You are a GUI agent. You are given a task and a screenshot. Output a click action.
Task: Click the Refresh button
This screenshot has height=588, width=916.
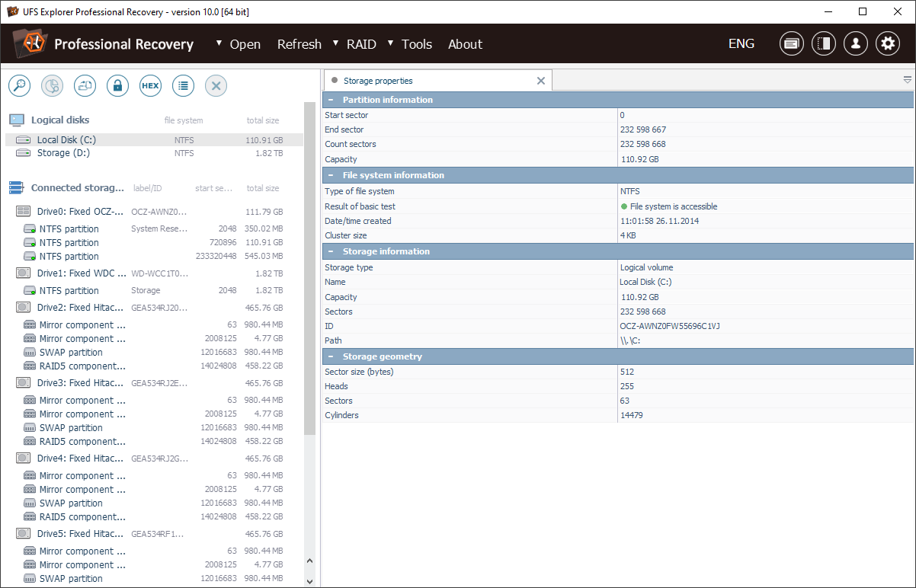[299, 44]
